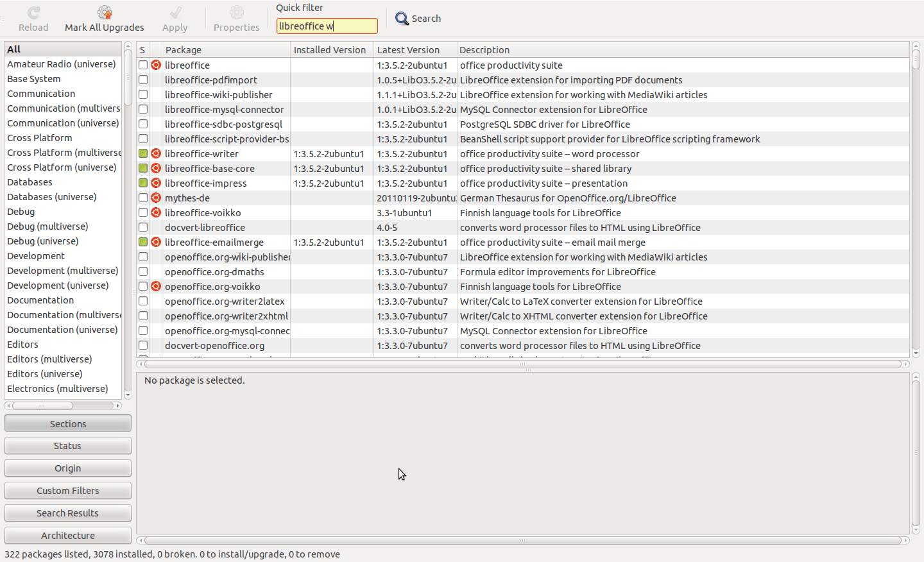This screenshot has width=924, height=562.
Task: Toggle the status checkbox for libreoffice-mysql-connector
Action: coord(143,109)
